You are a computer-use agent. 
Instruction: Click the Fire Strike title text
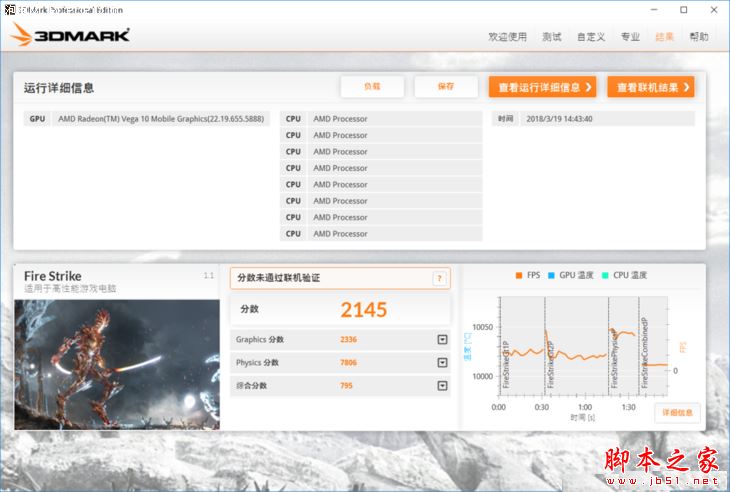pyautogui.click(x=53, y=276)
